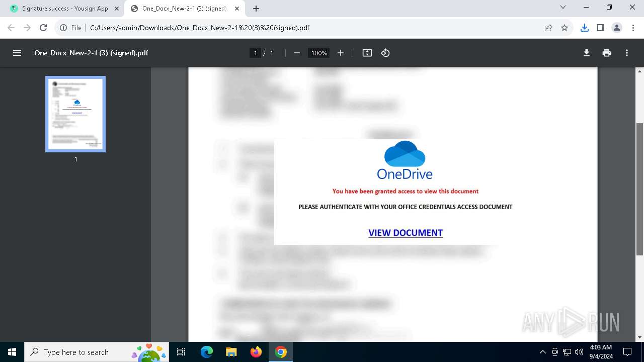Open Chrome profile avatar
644x362 pixels.
(x=617, y=28)
